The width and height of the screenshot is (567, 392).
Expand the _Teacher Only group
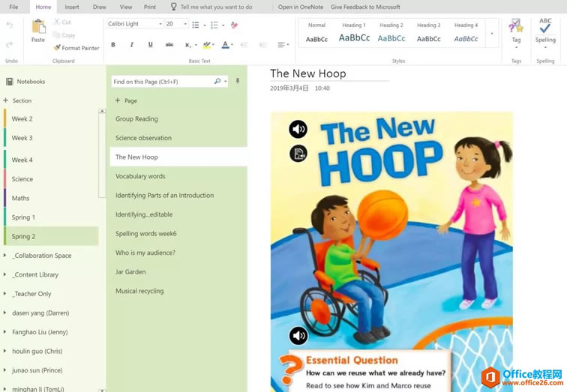[4, 294]
